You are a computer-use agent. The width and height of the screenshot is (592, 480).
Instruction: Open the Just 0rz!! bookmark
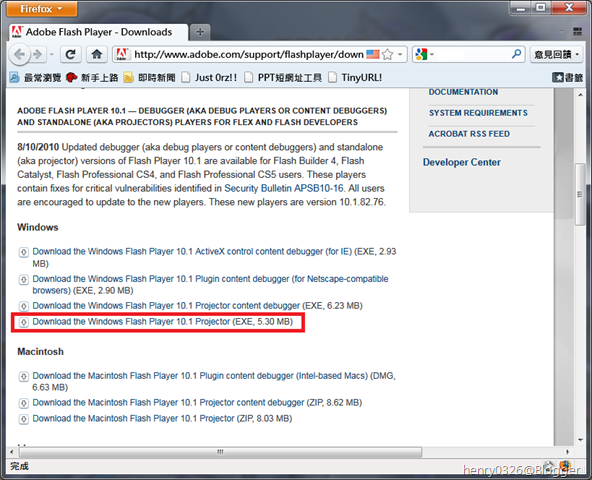(x=209, y=78)
